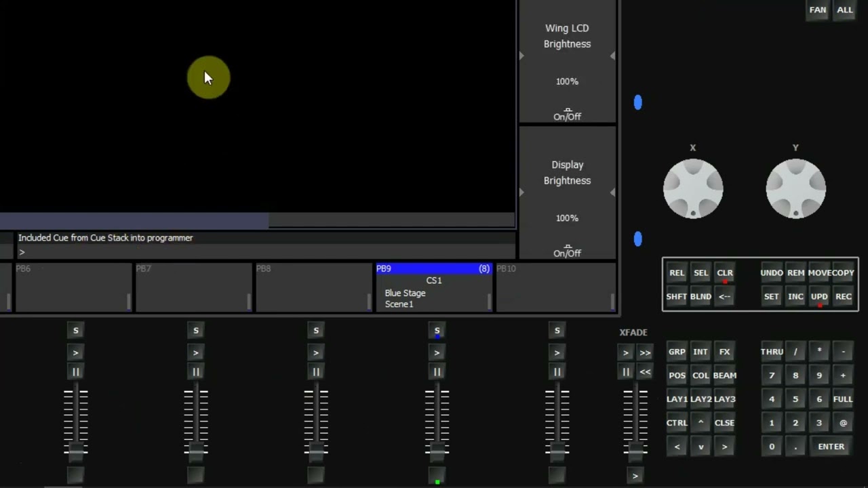Click the PB6 S select button
868x488 pixels.
coord(76,331)
